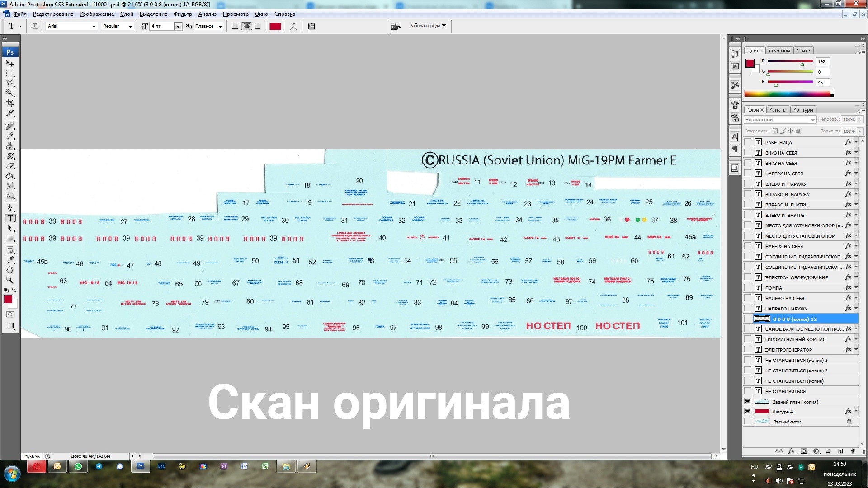The width and height of the screenshot is (868, 488).
Task: Open the Рабочая среда workspace dropdown
Action: 428,26
